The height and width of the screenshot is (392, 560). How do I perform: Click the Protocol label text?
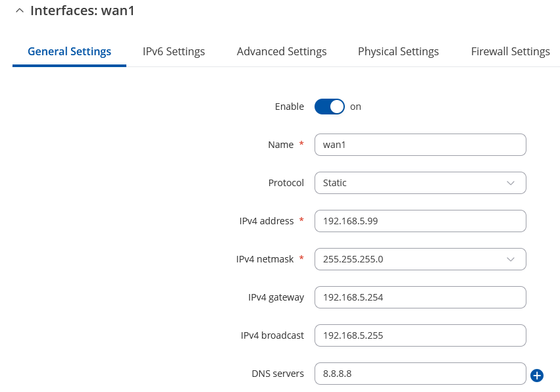click(286, 183)
